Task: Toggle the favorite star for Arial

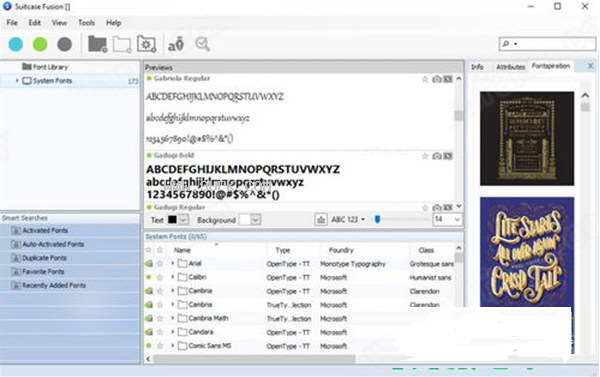Action: pos(160,264)
